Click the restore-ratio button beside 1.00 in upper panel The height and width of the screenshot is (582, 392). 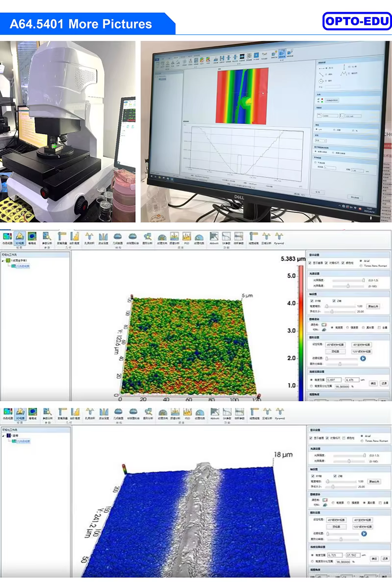pyautogui.click(x=373, y=306)
